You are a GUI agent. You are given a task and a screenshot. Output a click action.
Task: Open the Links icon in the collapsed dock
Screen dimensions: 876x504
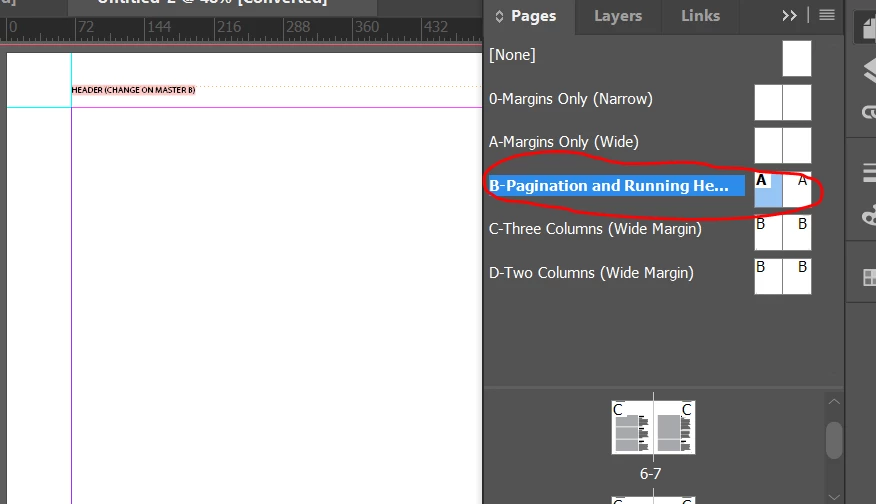pos(869,113)
